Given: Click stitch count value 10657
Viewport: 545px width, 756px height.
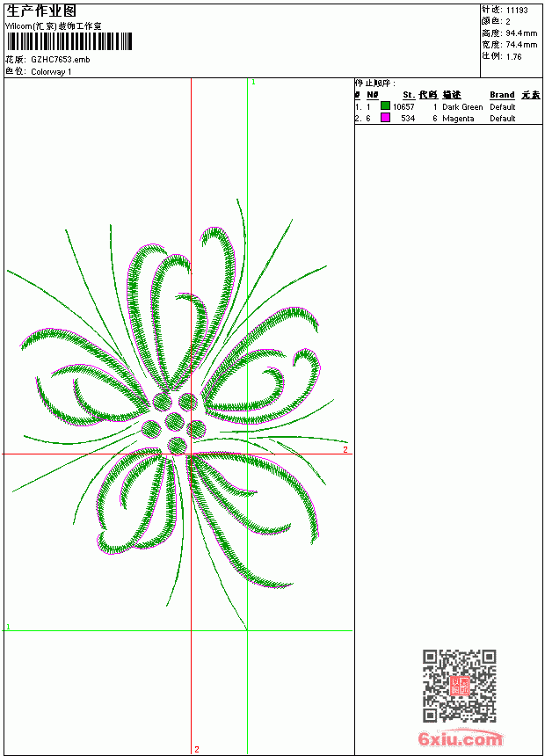Looking at the screenshot, I should [403, 107].
